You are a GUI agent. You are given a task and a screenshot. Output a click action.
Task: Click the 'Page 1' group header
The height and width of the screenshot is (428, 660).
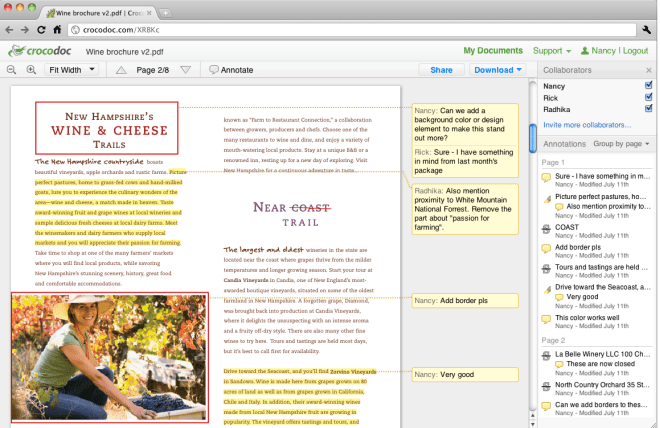[x=553, y=162]
